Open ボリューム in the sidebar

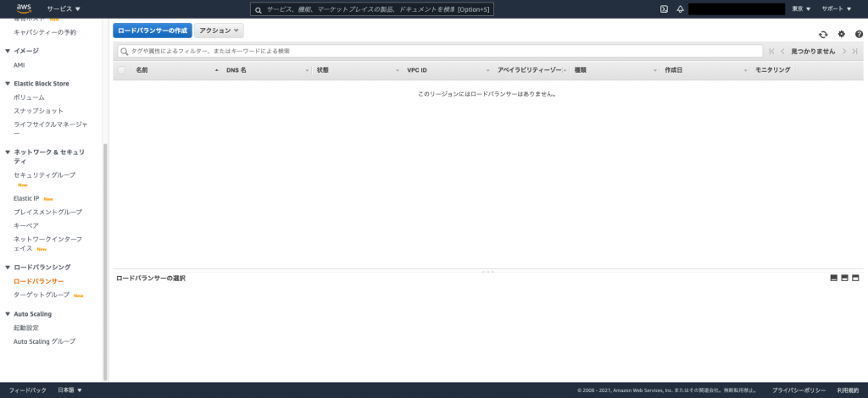30,97
